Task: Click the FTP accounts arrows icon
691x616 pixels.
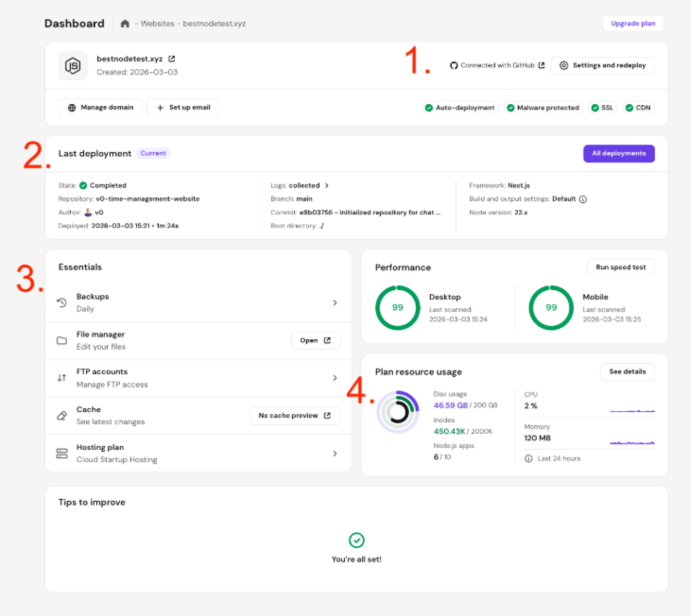Action: (x=61, y=378)
